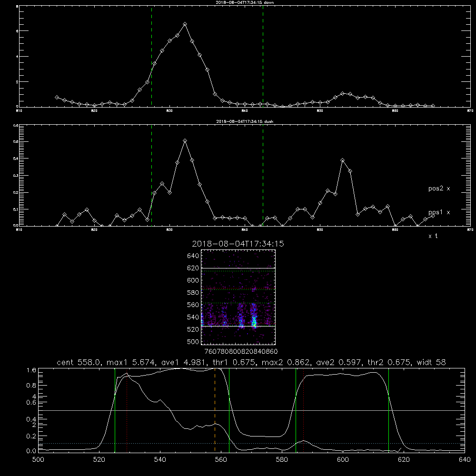476x476 pixels.
Task: Click the spectrogram image in the center
Action: pos(238,297)
